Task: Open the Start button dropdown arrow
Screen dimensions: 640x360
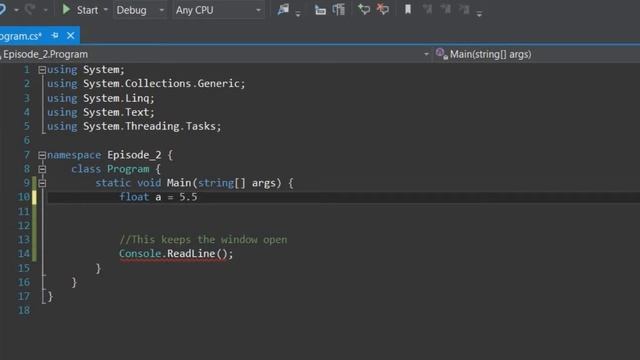Action: click(x=106, y=10)
